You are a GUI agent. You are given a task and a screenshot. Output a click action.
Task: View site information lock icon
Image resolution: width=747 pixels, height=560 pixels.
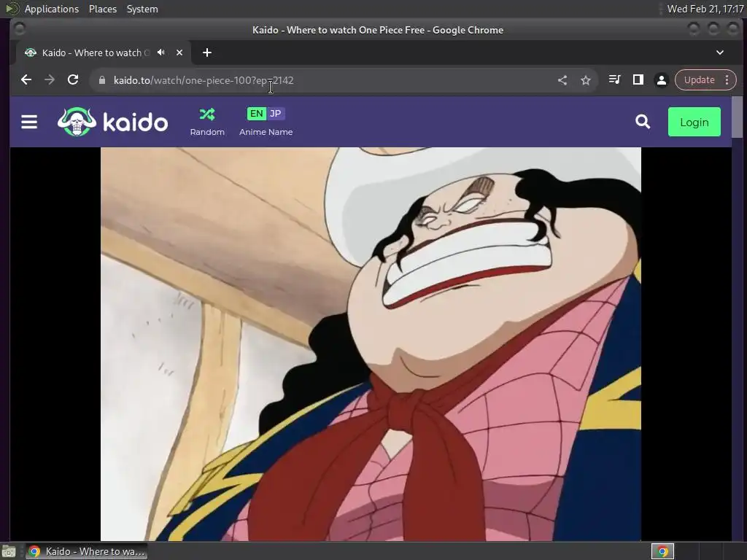coord(101,80)
